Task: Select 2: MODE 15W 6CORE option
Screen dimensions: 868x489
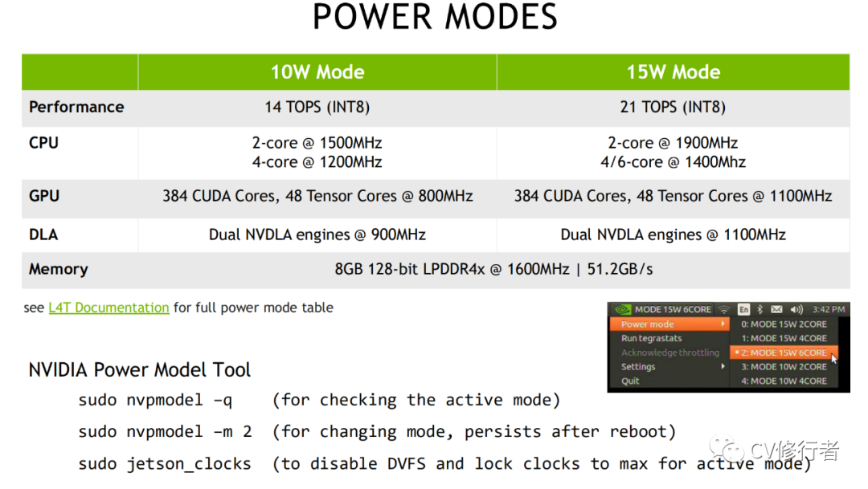Action: click(784, 352)
